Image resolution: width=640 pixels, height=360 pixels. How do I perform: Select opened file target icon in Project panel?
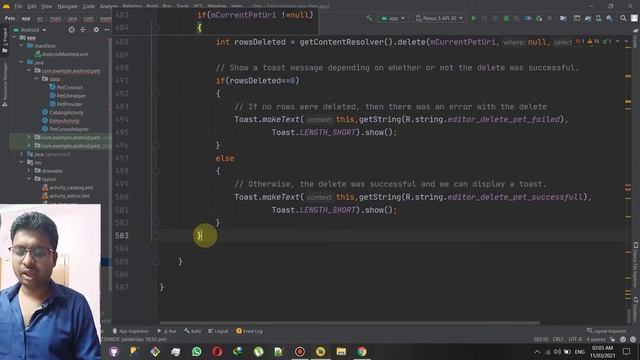tap(71, 30)
